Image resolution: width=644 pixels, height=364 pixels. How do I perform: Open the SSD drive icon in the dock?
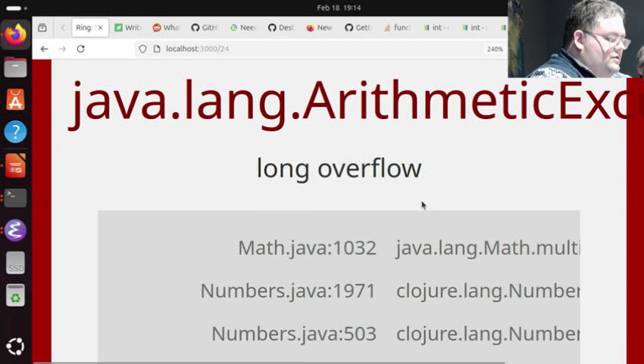(x=15, y=263)
